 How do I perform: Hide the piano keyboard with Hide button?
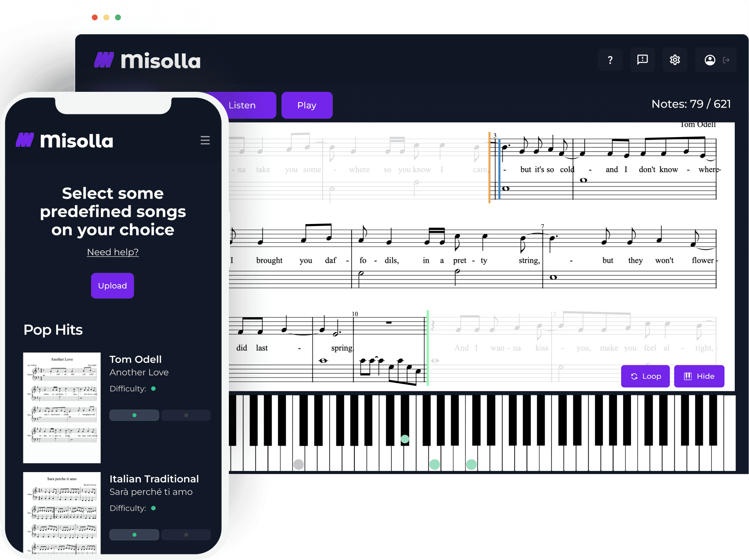tap(699, 376)
